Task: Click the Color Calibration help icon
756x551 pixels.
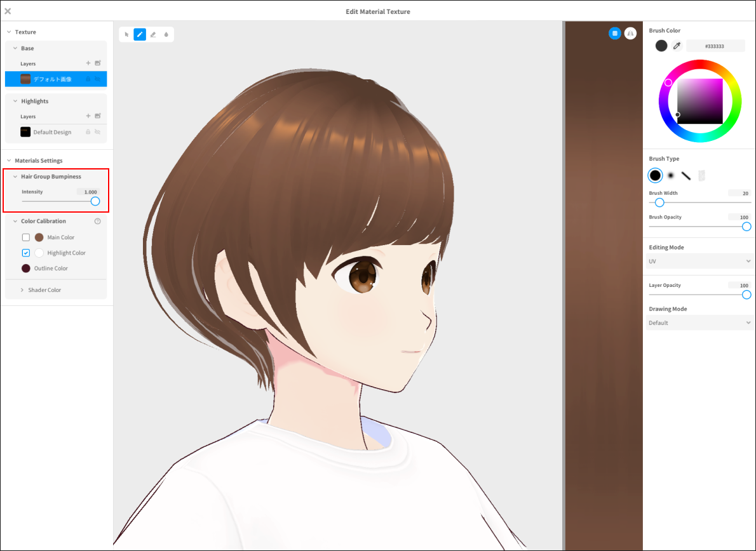Action: (98, 222)
